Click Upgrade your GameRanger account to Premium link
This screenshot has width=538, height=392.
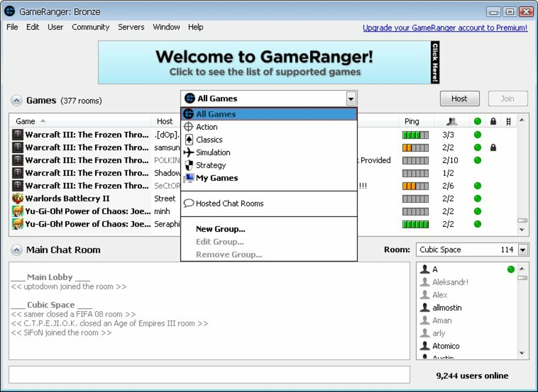click(x=445, y=28)
